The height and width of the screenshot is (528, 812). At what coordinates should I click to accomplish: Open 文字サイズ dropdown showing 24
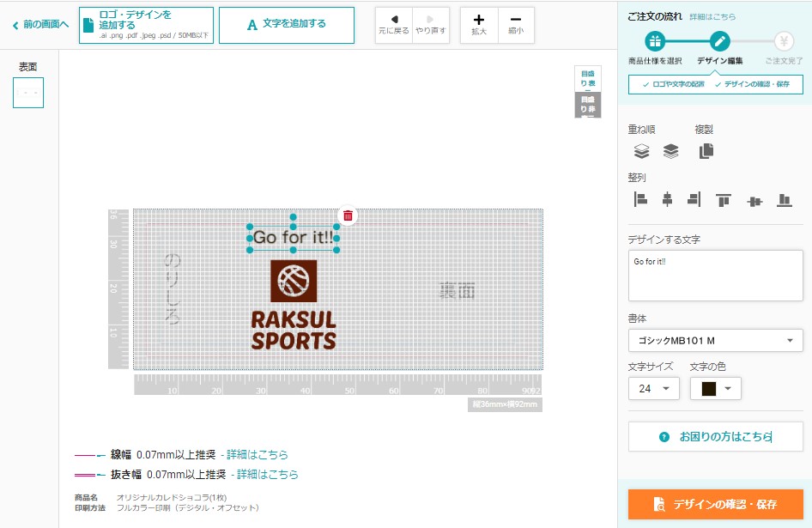pyautogui.click(x=653, y=389)
